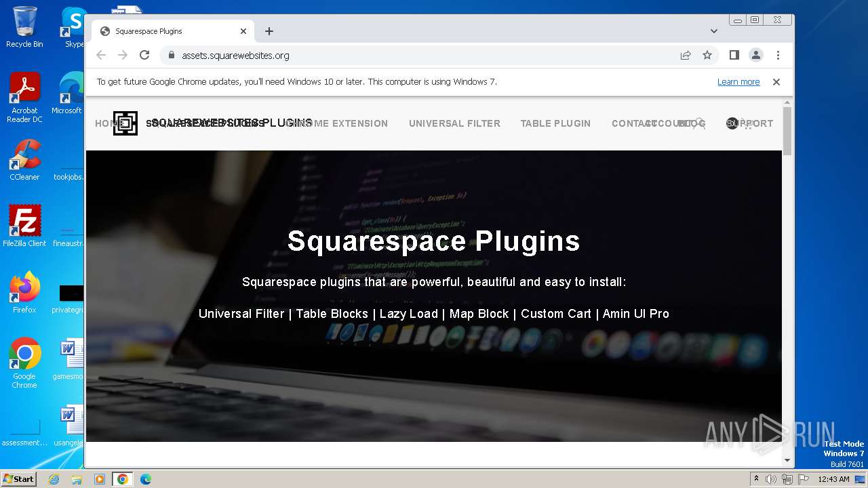Click Squarespace Plugins heading
This screenshot has width=868, height=488.
[434, 241]
